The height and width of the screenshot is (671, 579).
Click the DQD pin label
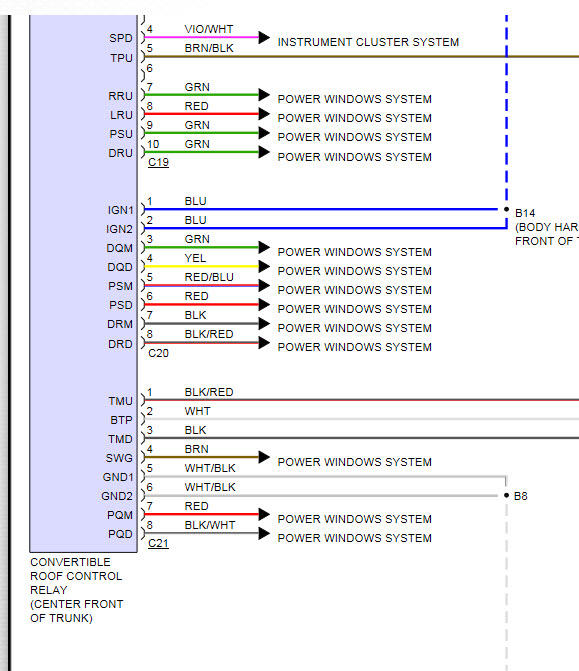tap(120, 267)
